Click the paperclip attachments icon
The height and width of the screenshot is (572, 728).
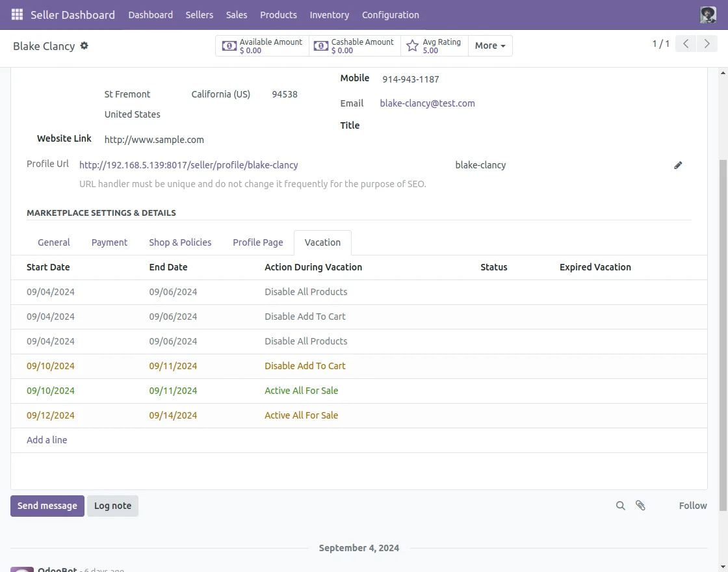(x=640, y=506)
